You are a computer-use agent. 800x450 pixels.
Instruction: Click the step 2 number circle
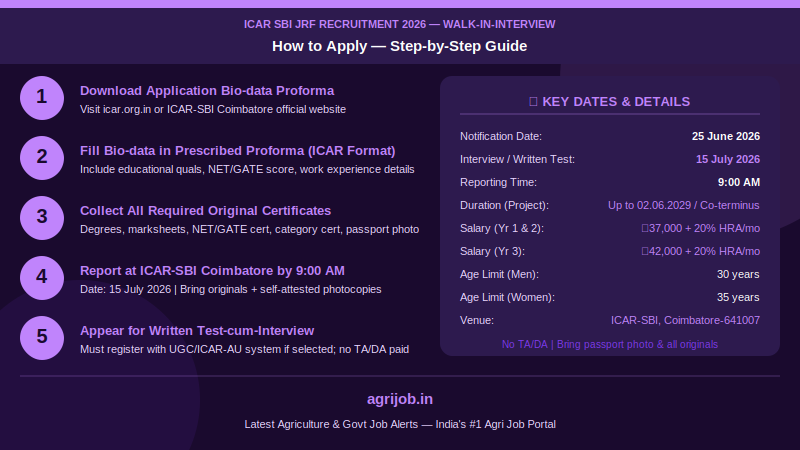tap(42, 158)
